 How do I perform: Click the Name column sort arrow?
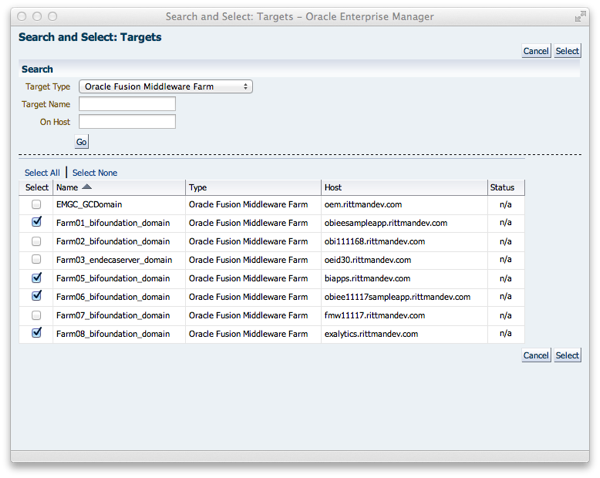87,187
